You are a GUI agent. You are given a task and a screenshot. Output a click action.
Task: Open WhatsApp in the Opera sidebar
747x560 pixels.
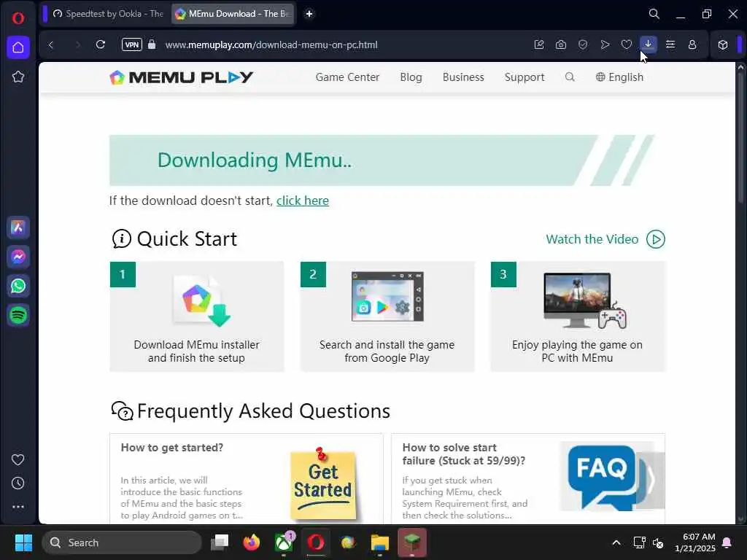(18, 286)
